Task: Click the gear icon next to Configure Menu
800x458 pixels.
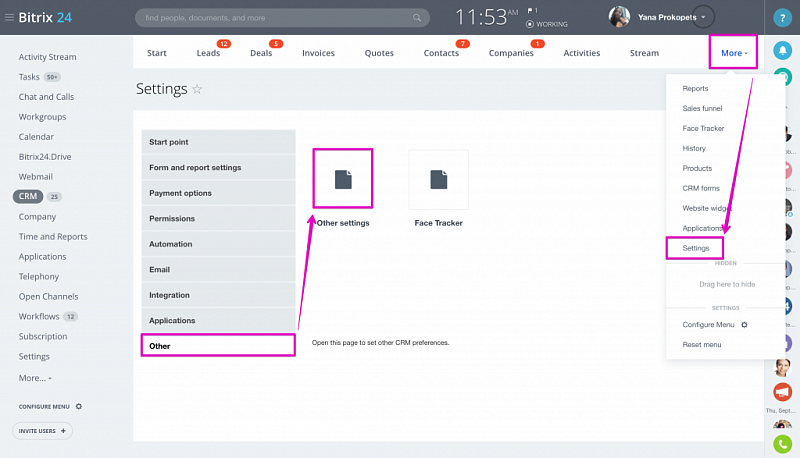Action: click(x=744, y=325)
